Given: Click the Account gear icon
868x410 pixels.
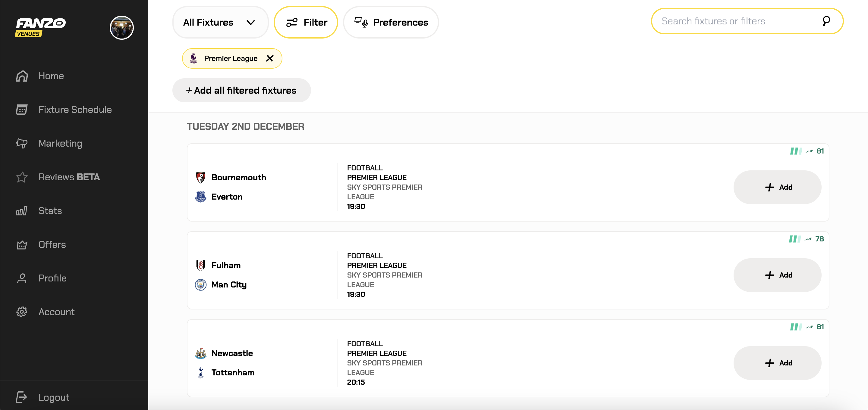Looking at the screenshot, I should pos(22,312).
